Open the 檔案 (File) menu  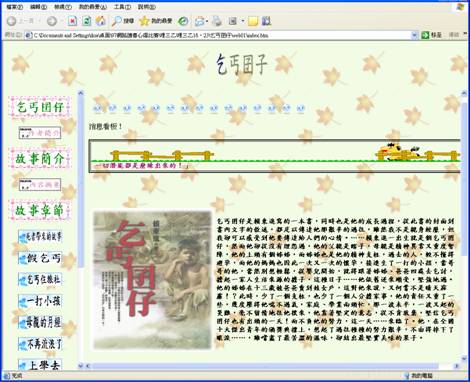pyautogui.click(x=14, y=7)
